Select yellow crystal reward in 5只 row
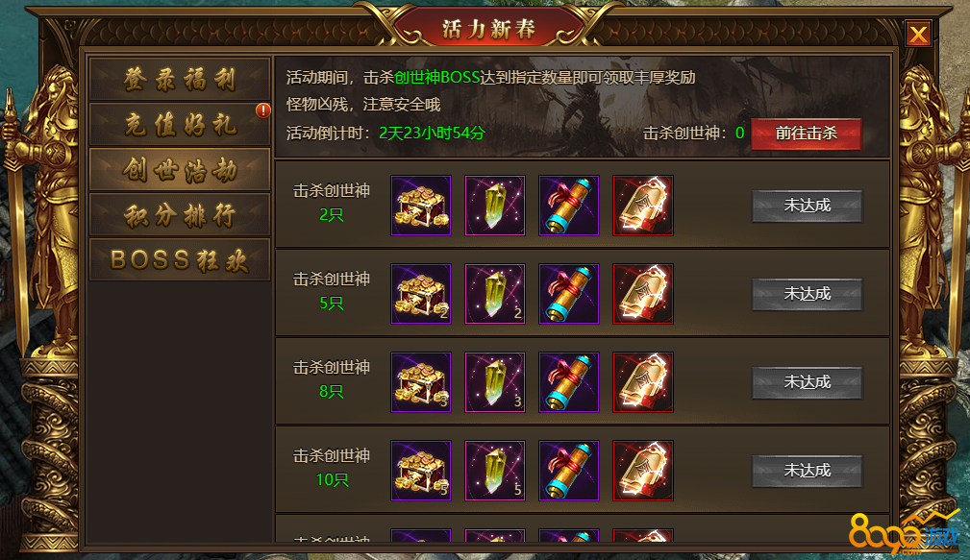The image size is (970, 560). (x=495, y=294)
